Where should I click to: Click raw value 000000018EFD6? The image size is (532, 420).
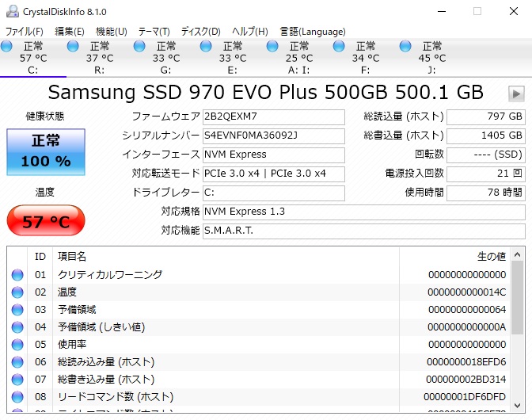coord(466,362)
